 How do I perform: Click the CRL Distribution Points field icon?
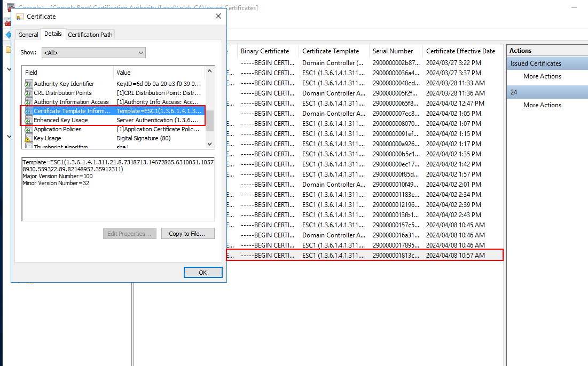29,93
